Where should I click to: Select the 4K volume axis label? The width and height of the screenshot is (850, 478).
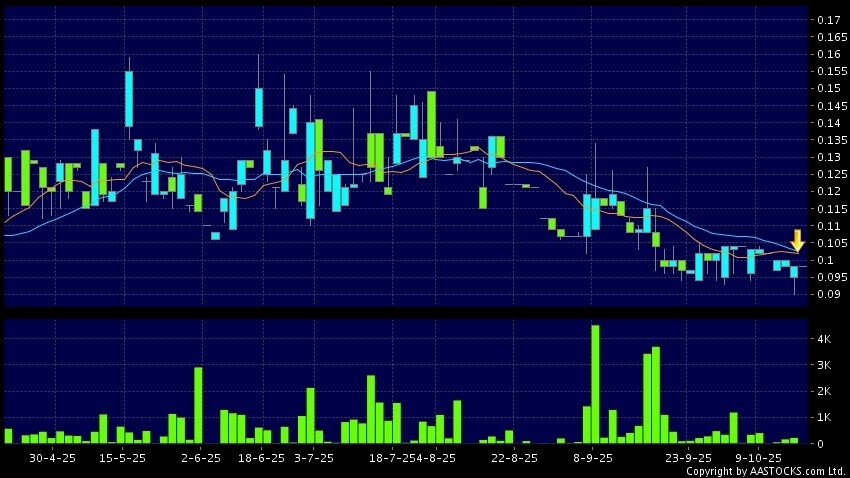(826, 340)
